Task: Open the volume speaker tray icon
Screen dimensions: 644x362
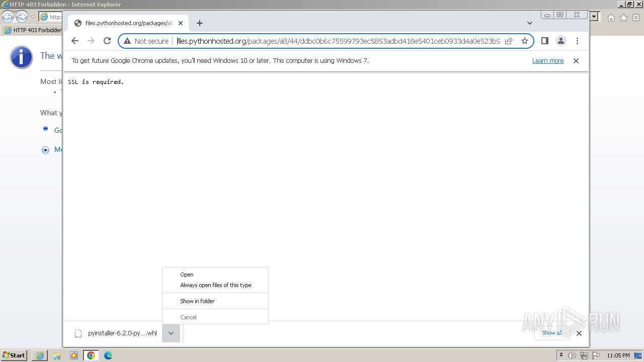Action: (572, 355)
